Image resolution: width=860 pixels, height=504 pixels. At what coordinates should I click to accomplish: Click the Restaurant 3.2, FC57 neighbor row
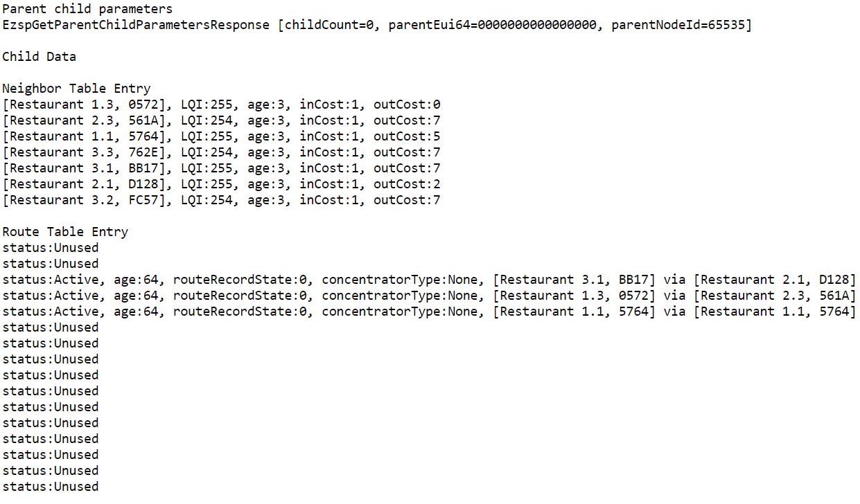pos(222,200)
